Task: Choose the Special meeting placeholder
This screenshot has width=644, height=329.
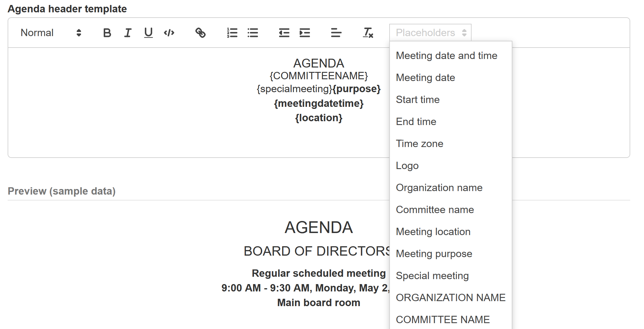Action: pyautogui.click(x=432, y=276)
